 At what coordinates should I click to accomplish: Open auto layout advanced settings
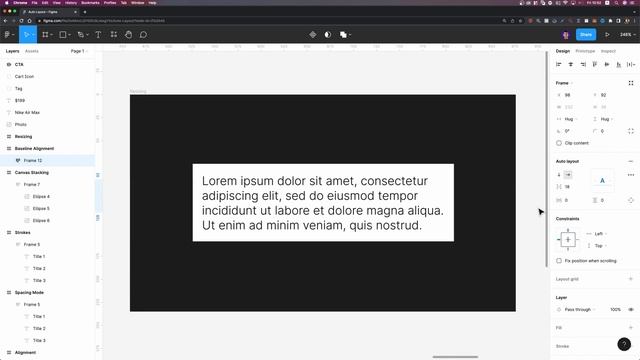pos(631,175)
